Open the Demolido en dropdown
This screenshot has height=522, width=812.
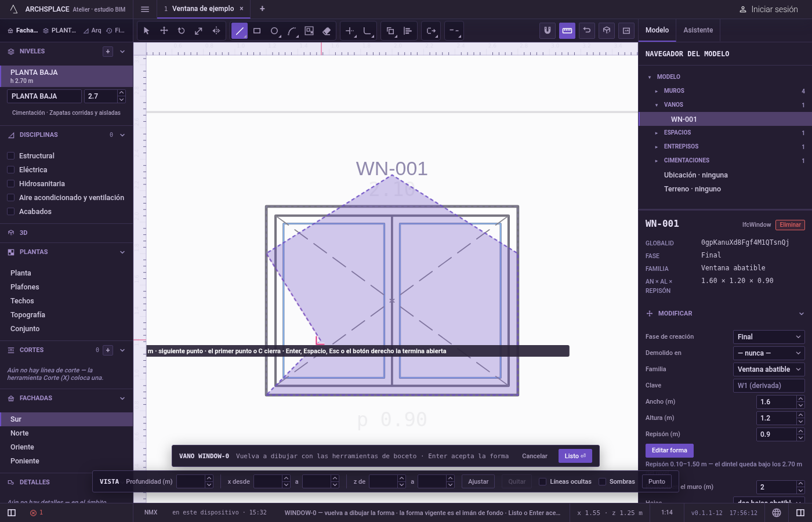click(x=769, y=353)
